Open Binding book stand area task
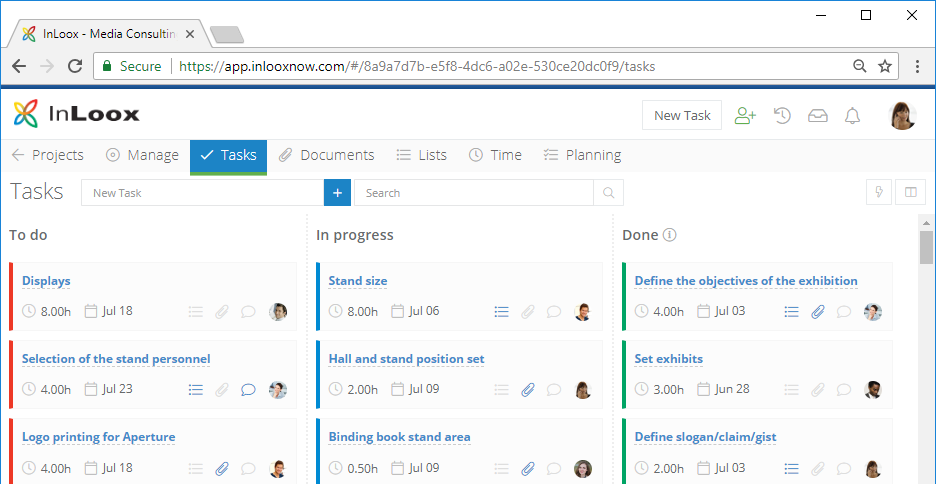 (399, 437)
